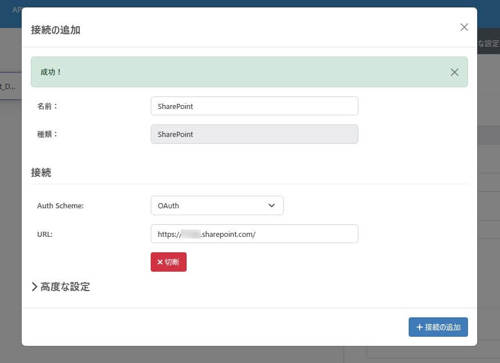
Task: Select the partially hidden background tab at left
Action: click(10, 86)
